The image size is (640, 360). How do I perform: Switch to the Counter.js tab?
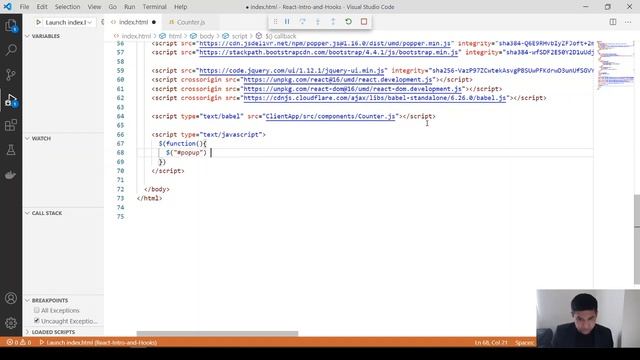pyautogui.click(x=190, y=22)
